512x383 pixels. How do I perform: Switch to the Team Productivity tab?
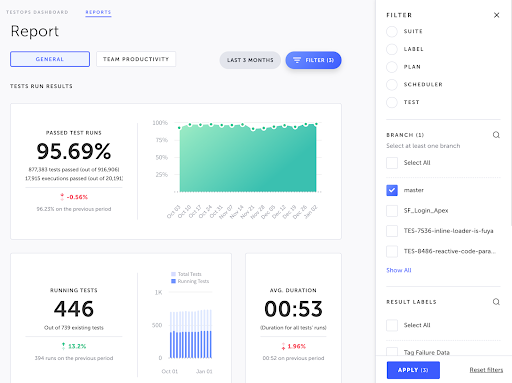click(x=136, y=59)
